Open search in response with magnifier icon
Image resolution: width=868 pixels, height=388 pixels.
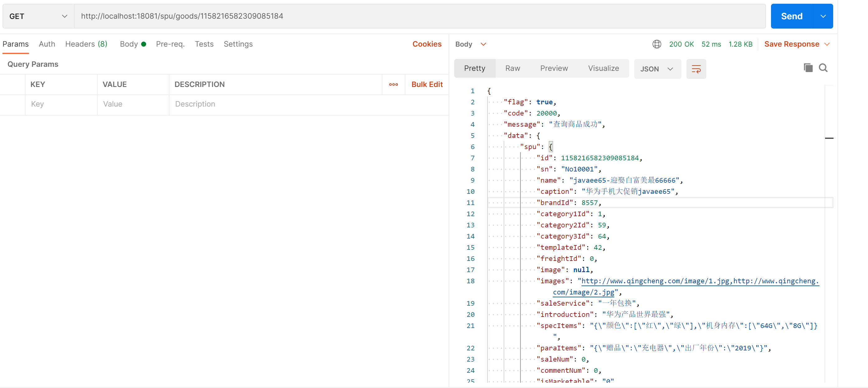pos(823,68)
